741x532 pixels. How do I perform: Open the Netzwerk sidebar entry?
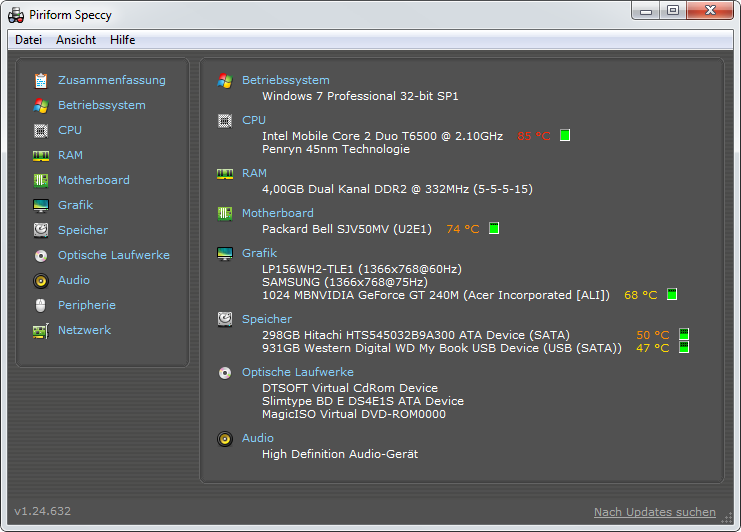click(84, 331)
